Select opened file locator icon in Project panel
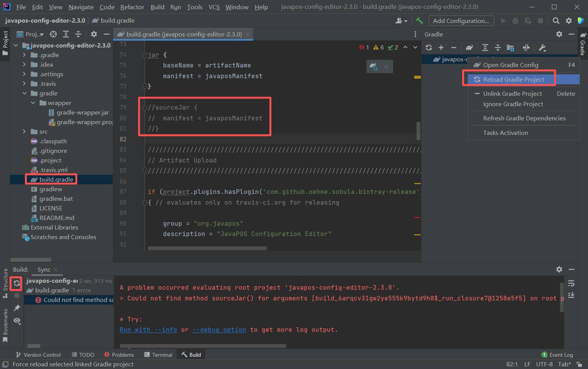The image size is (588, 369). coord(53,34)
